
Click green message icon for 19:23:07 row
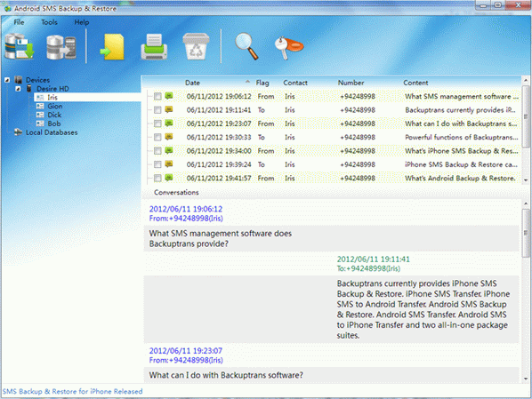click(x=169, y=123)
